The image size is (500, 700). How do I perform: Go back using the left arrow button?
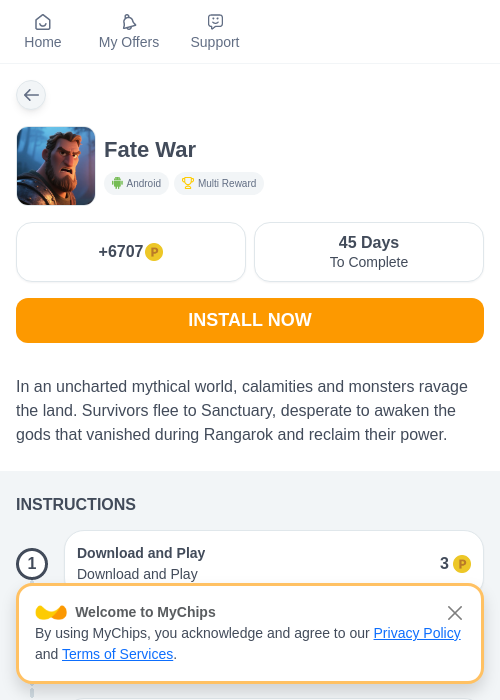[31, 95]
